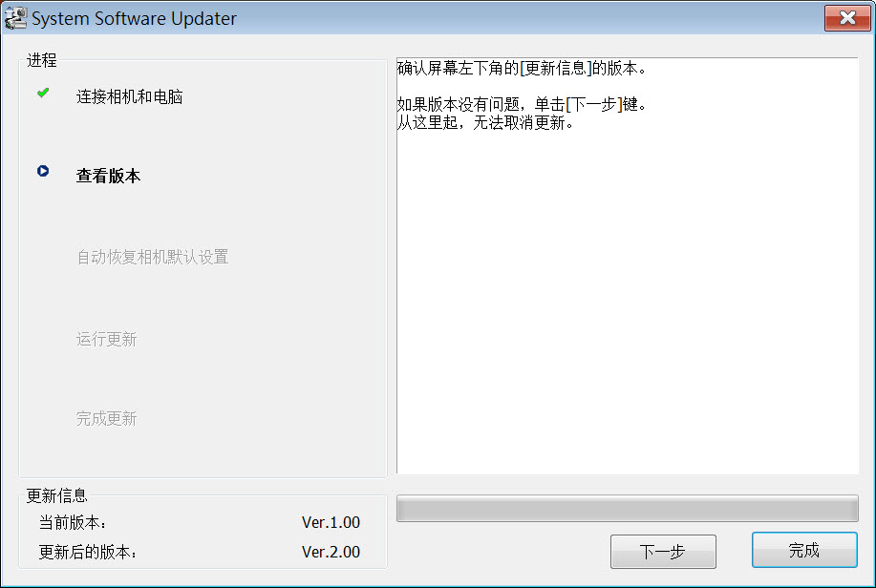The width and height of the screenshot is (876, 588).
Task: Click the blue arrow icon beside 查看版本
Action: [x=43, y=171]
